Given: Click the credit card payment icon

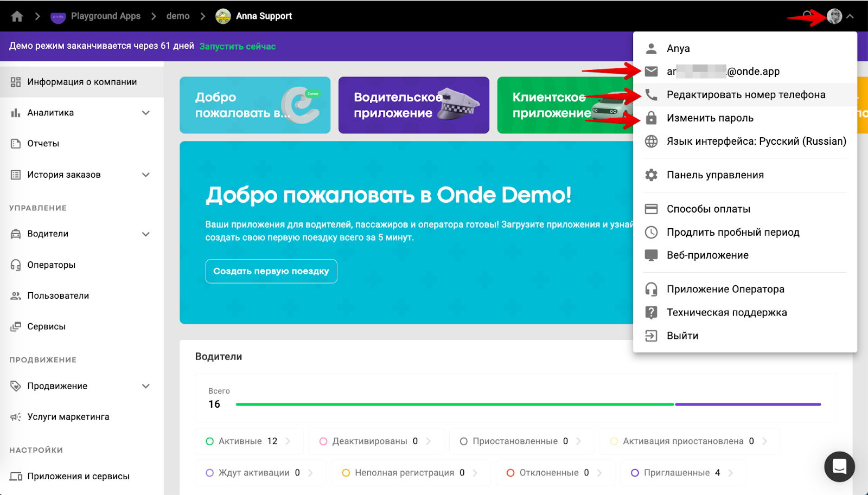Looking at the screenshot, I should (x=651, y=209).
